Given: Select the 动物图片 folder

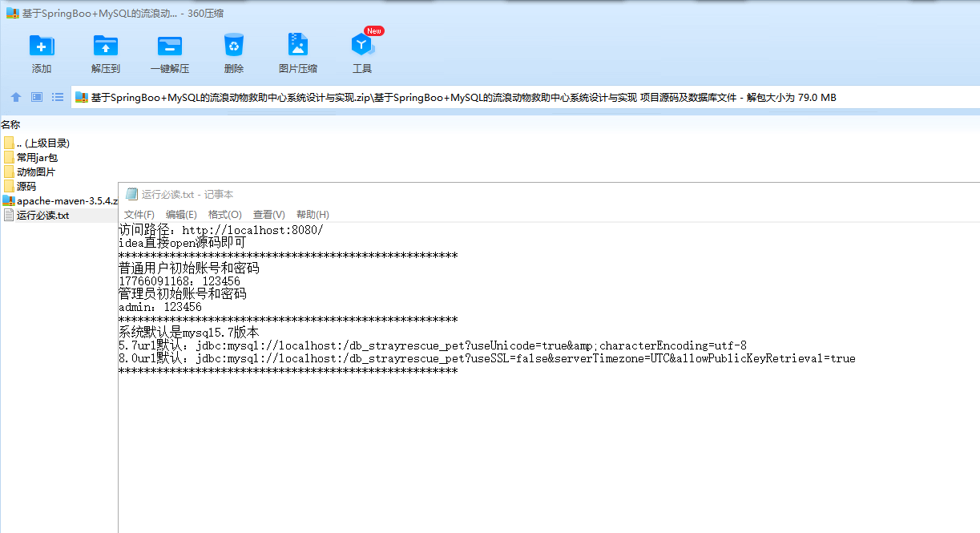Looking at the screenshot, I should coord(30,172).
